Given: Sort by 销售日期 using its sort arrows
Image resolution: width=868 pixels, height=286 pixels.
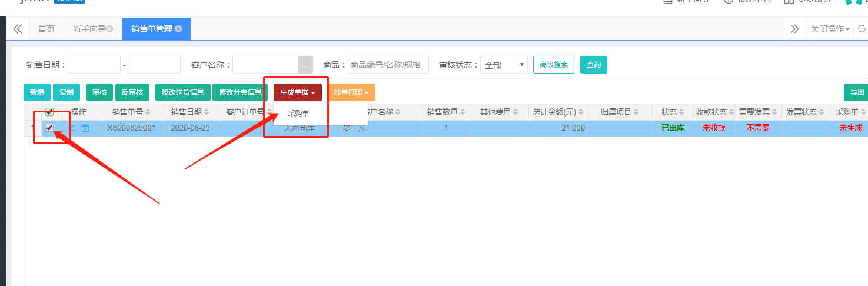Looking at the screenshot, I should coord(207,112).
